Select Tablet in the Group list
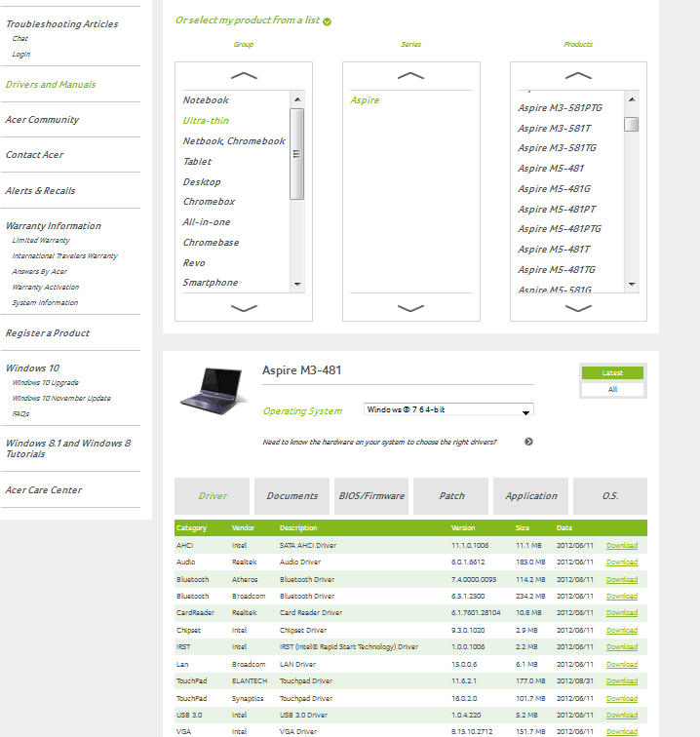The width and height of the screenshot is (700, 737). coord(197,161)
